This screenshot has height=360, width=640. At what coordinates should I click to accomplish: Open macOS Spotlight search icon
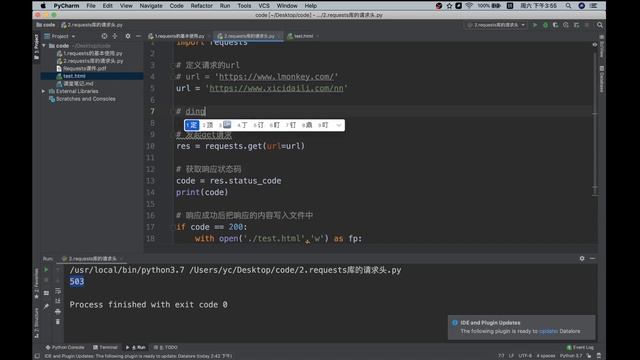coord(568,6)
